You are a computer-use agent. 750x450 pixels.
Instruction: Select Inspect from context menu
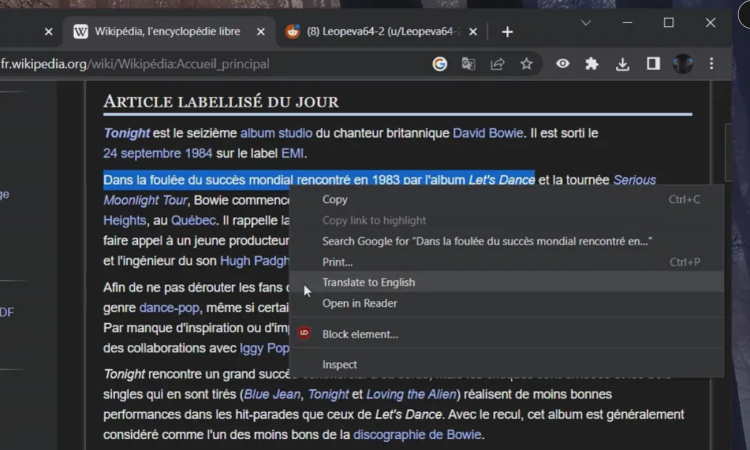coord(339,365)
